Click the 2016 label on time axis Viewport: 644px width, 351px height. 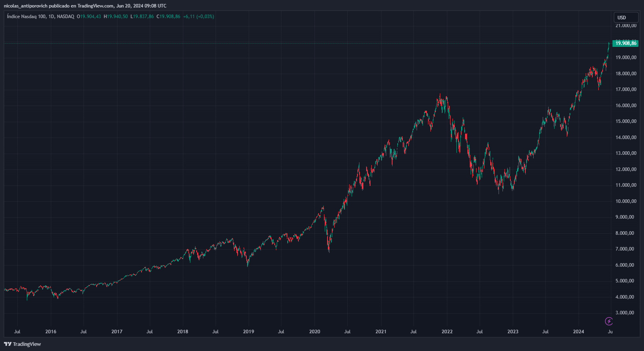tap(50, 332)
